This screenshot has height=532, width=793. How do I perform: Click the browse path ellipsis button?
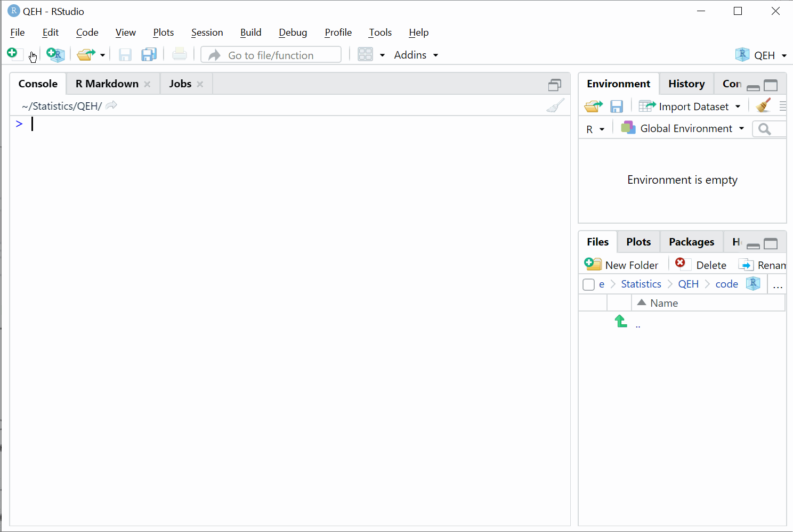pyautogui.click(x=778, y=286)
